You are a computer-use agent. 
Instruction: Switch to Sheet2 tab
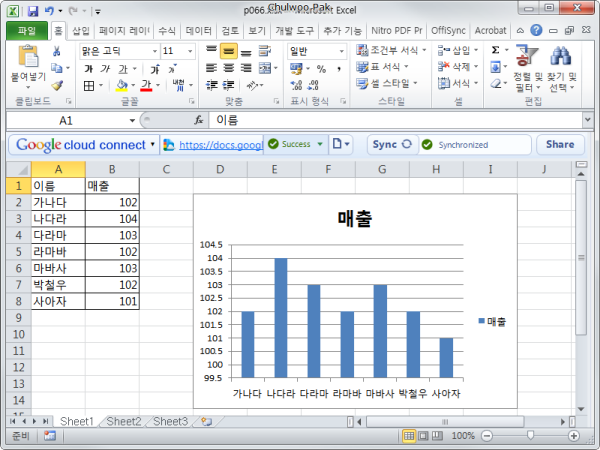click(x=124, y=422)
